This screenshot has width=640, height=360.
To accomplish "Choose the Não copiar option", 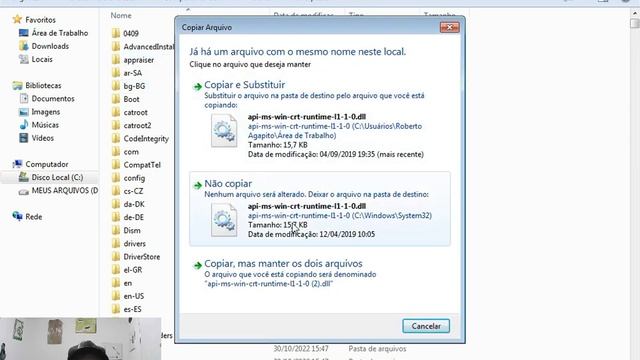I will 320,209.
